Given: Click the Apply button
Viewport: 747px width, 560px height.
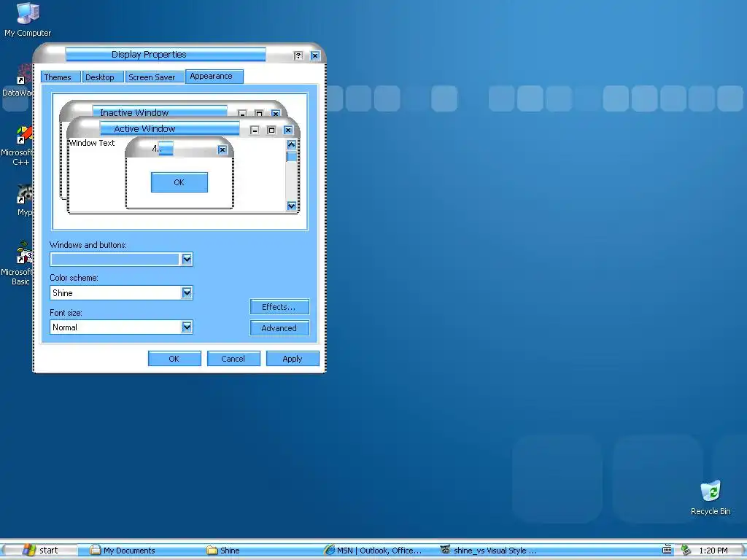Looking at the screenshot, I should (x=293, y=359).
